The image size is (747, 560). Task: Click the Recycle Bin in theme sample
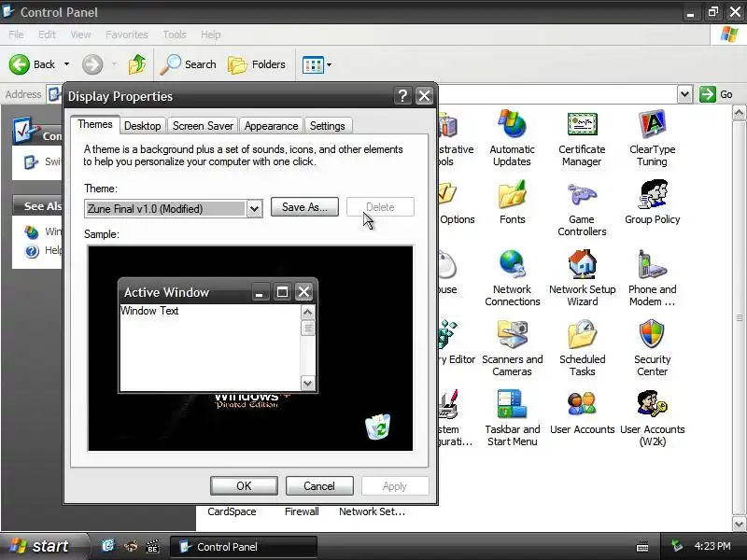tap(377, 427)
